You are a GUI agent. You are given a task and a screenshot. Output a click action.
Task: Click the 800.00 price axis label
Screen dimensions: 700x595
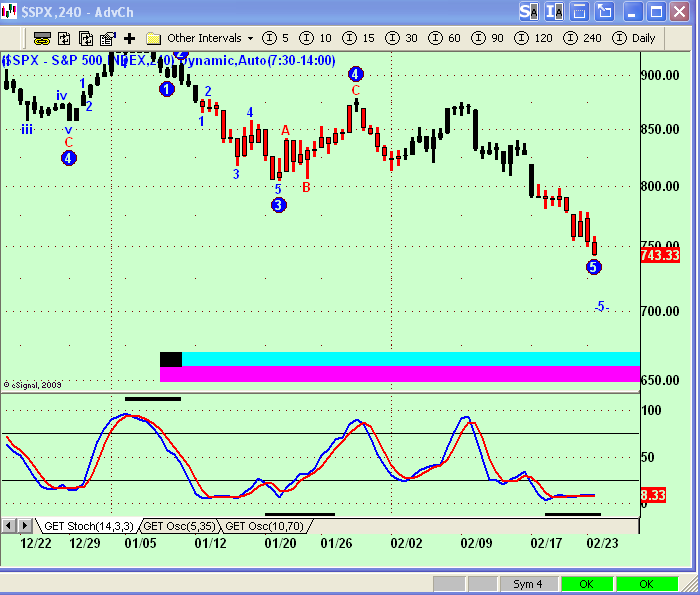[x=660, y=186]
